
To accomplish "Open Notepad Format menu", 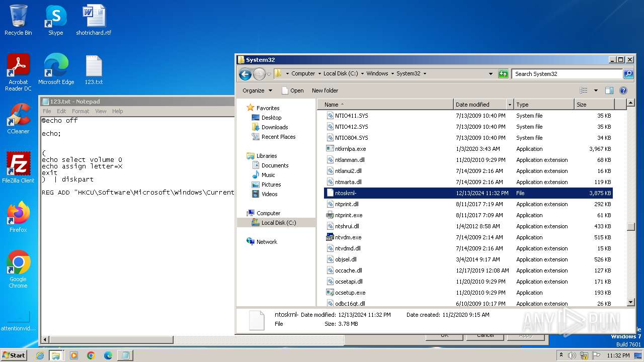I will (x=80, y=111).
